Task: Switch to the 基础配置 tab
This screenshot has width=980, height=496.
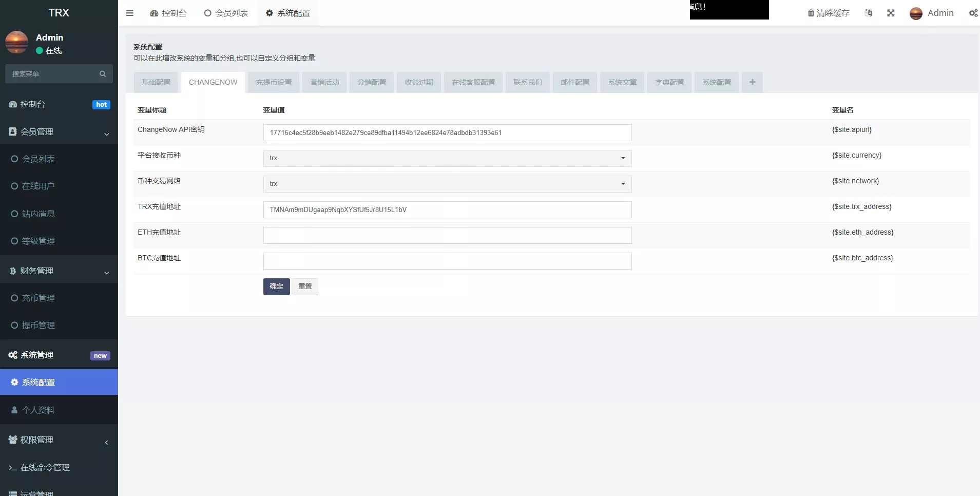Action: click(x=156, y=82)
